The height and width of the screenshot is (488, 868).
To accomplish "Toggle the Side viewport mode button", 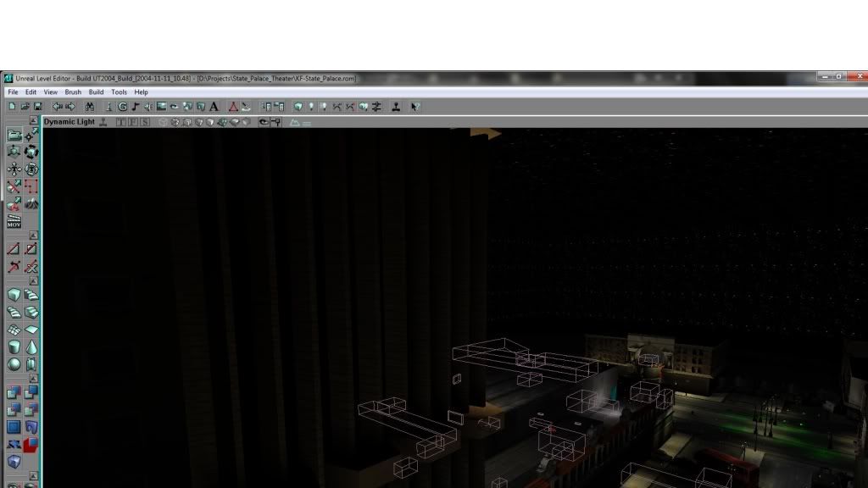I will tap(145, 122).
